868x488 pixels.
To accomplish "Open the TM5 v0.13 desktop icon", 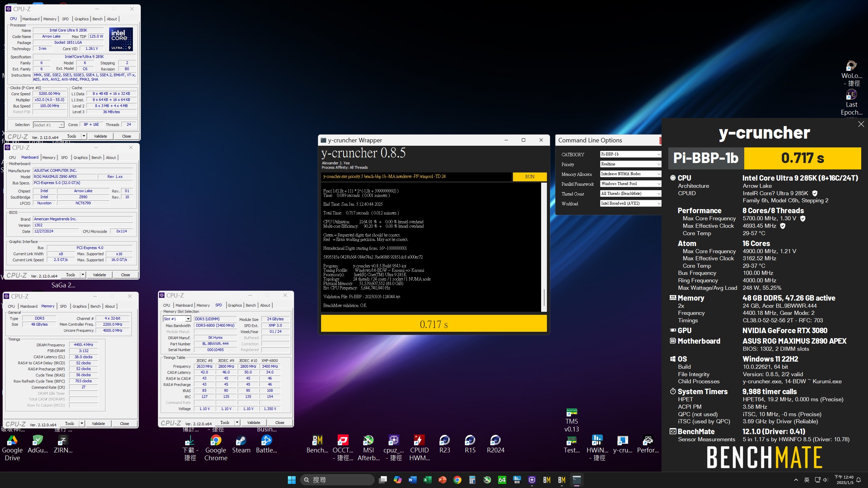I will (572, 420).
